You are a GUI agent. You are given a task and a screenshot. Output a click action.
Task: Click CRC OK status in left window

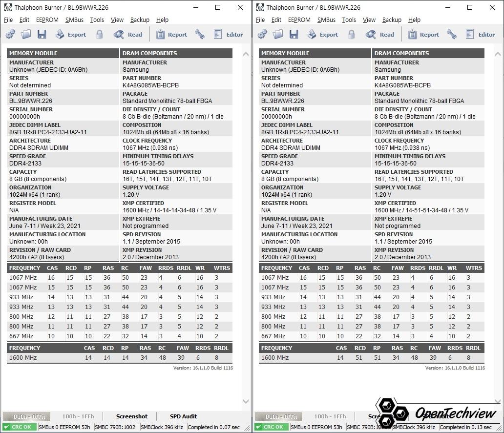(x=19, y=427)
